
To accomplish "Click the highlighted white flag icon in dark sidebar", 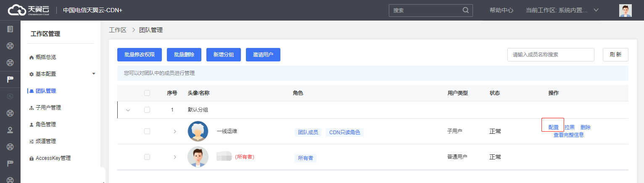I will pos(10,79).
